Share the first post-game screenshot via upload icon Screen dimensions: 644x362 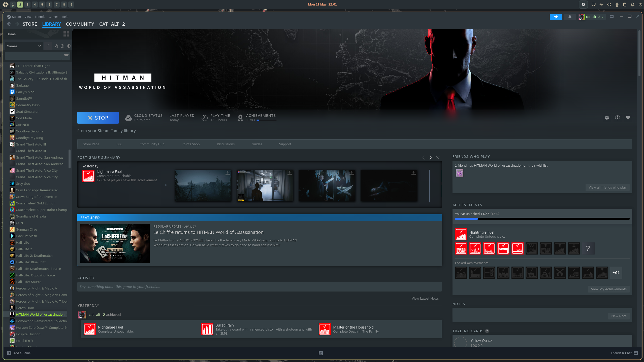click(x=228, y=173)
